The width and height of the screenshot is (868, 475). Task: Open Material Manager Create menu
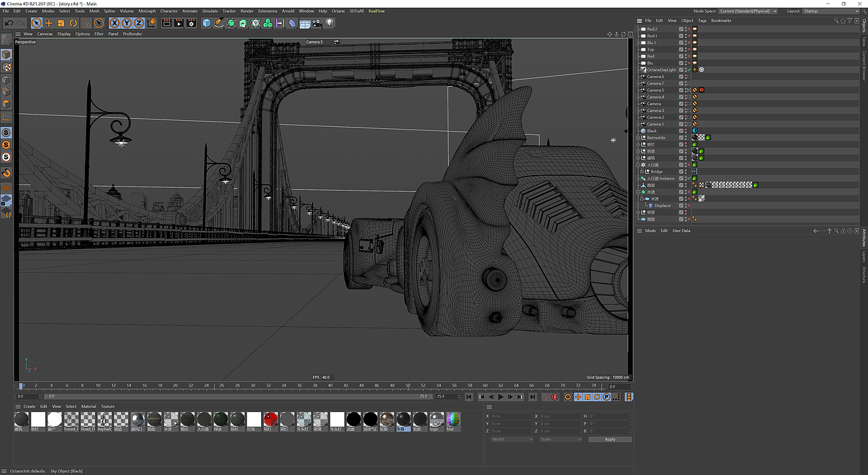pyautogui.click(x=29, y=406)
